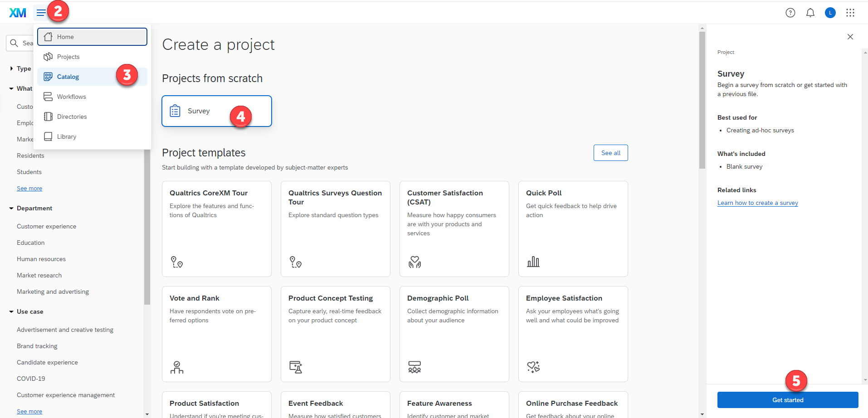868x418 pixels.
Task: Click Get started button
Action: click(x=788, y=400)
